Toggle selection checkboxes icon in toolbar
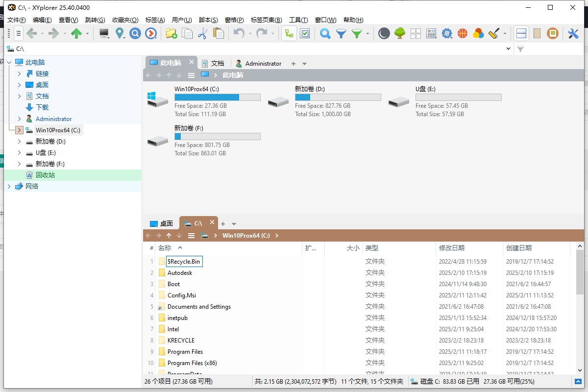588x392 pixels. 305,33
